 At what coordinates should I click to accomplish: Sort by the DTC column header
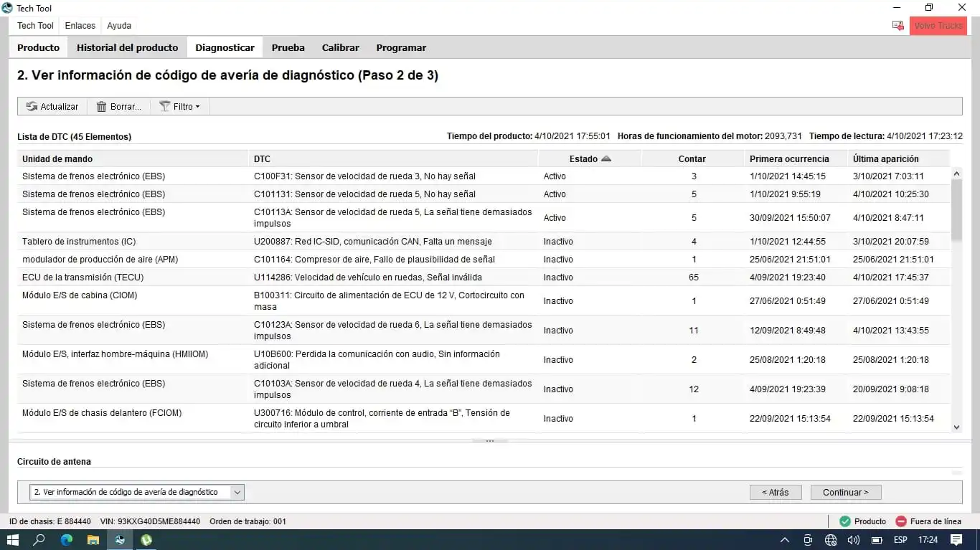[394, 158]
